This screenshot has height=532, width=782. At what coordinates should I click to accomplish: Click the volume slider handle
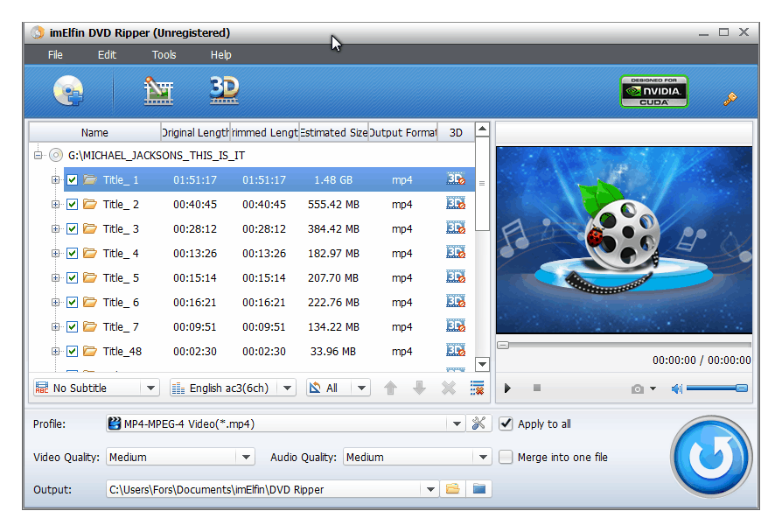point(742,388)
